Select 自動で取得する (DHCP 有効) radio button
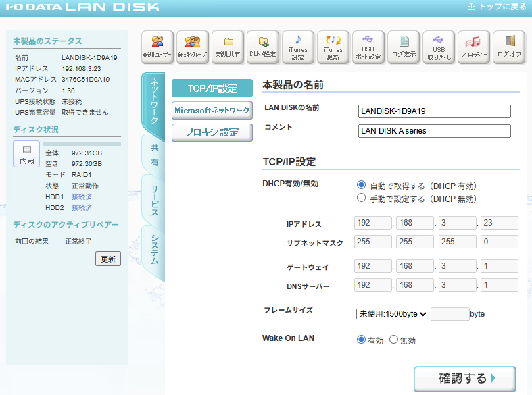Screen dimensions: 532x395 [x=361, y=185]
